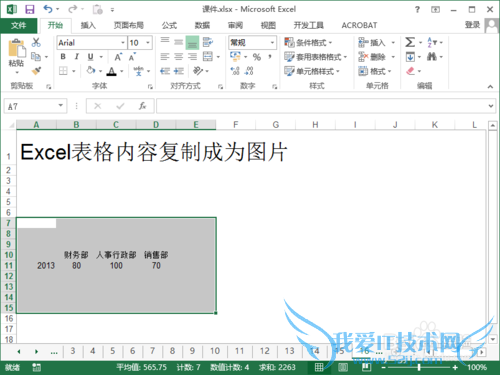Click the Wrap Text icon
500x375 pixels.
click(208, 42)
